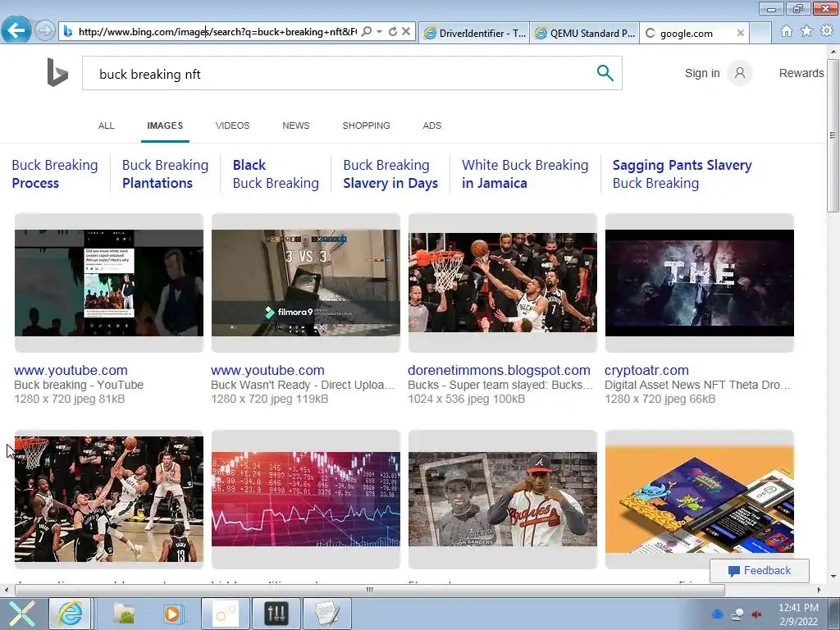The width and height of the screenshot is (840, 630).
Task: Open the address bar dropdown arrow
Action: pos(379,32)
